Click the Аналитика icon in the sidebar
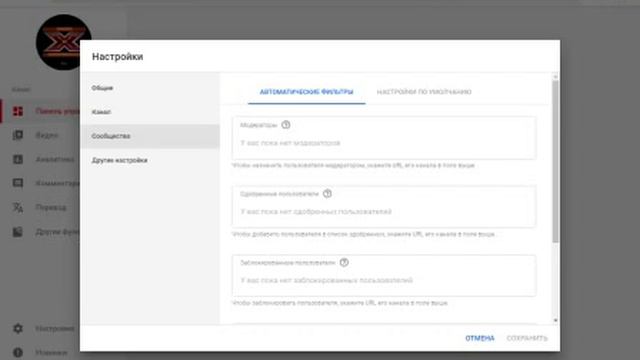640x360 pixels. coord(18,159)
